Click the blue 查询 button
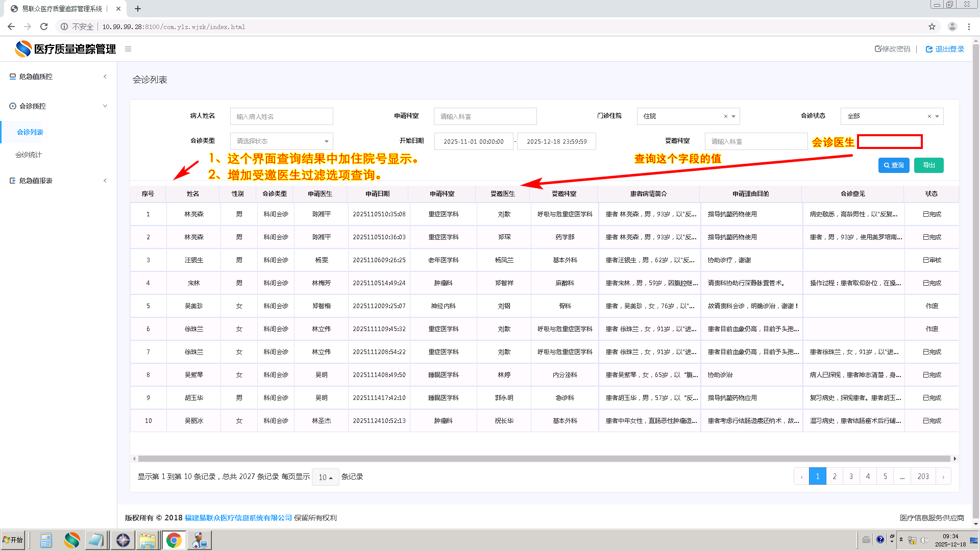Image resolution: width=980 pixels, height=551 pixels. tap(894, 165)
